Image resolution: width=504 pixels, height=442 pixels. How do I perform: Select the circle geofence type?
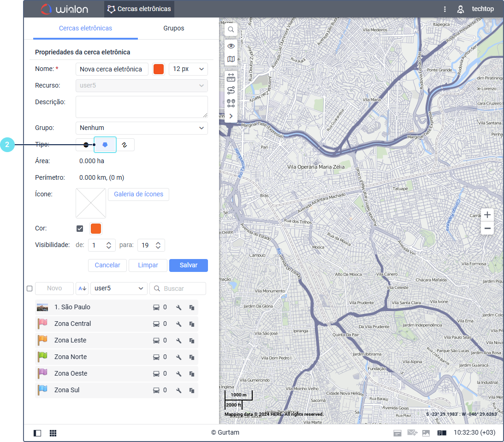[x=85, y=145]
